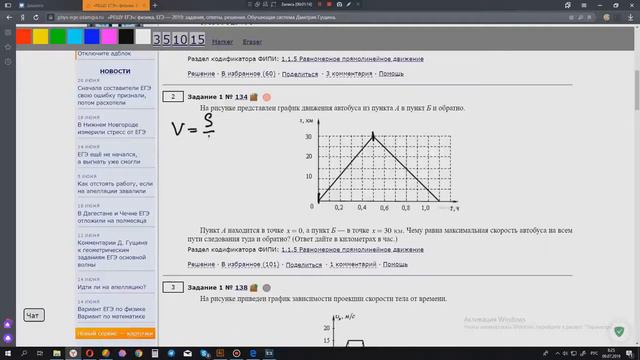Click orange Новый сервис — карточки banner
Viewport: 640px width, 360px height.
[115, 333]
